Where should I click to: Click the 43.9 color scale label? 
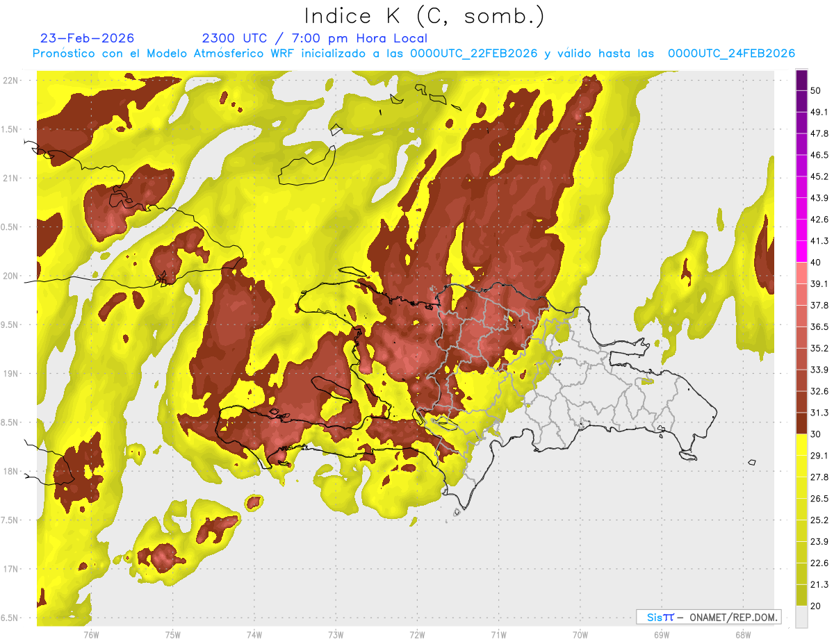[x=819, y=198]
